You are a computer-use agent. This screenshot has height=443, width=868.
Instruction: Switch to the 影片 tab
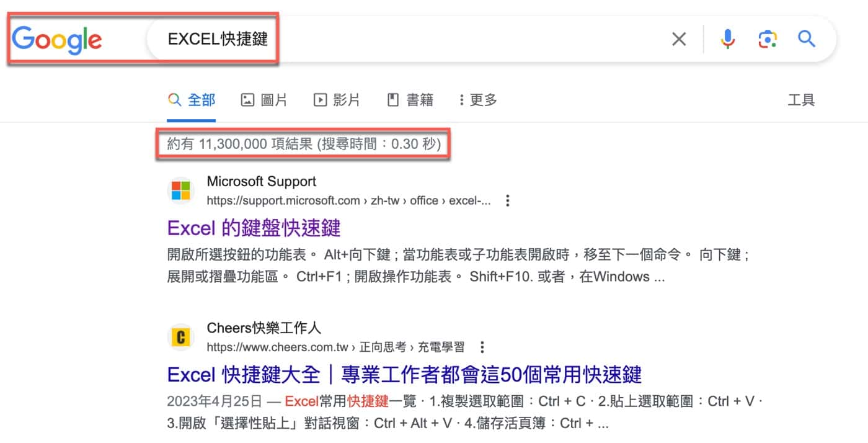tap(337, 100)
